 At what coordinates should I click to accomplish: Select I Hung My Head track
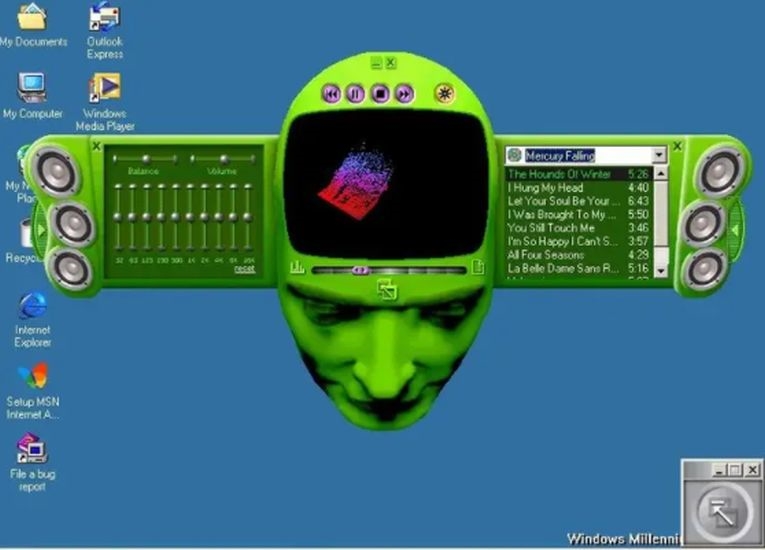pos(578,187)
